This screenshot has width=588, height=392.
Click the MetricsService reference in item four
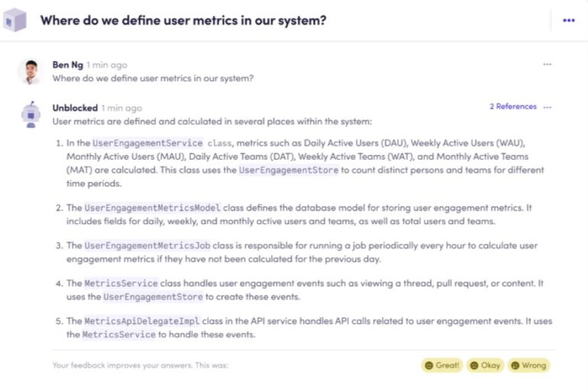[x=121, y=284]
